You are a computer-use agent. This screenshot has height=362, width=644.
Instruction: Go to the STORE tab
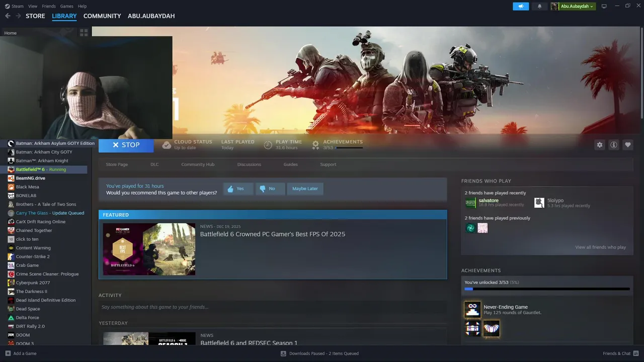coord(35,16)
